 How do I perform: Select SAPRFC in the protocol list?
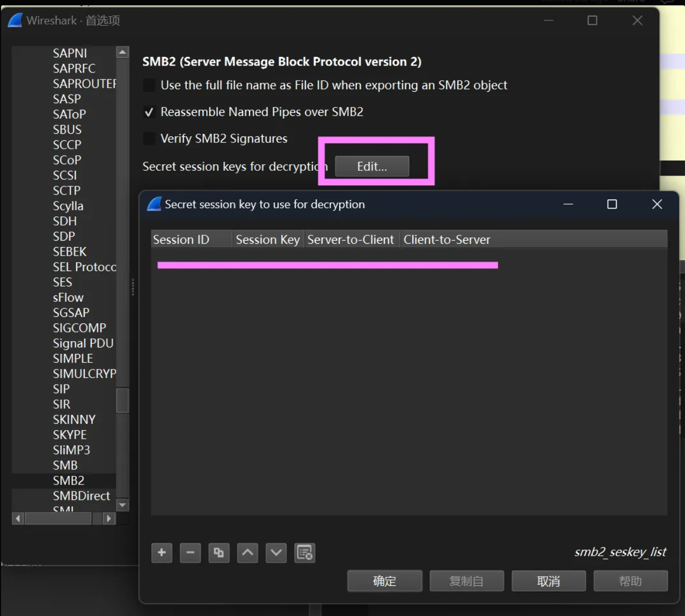tap(74, 69)
